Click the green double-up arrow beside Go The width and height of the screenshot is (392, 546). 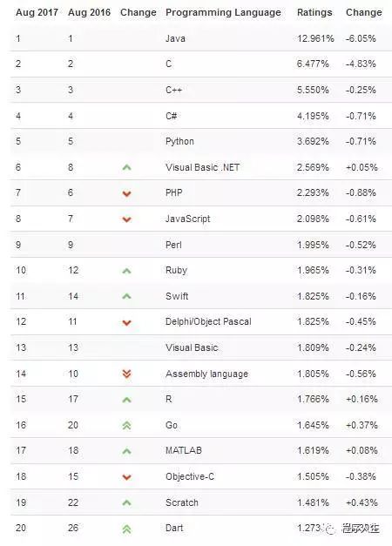pyautogui.click(x=127, y=425)
